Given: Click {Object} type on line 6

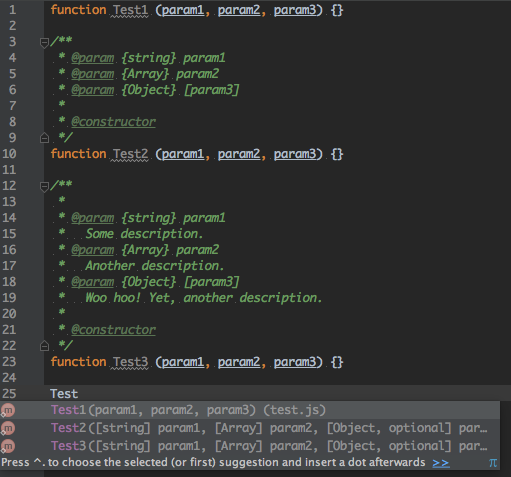Looking at the screenshot, I should click(x=148, y=90).
